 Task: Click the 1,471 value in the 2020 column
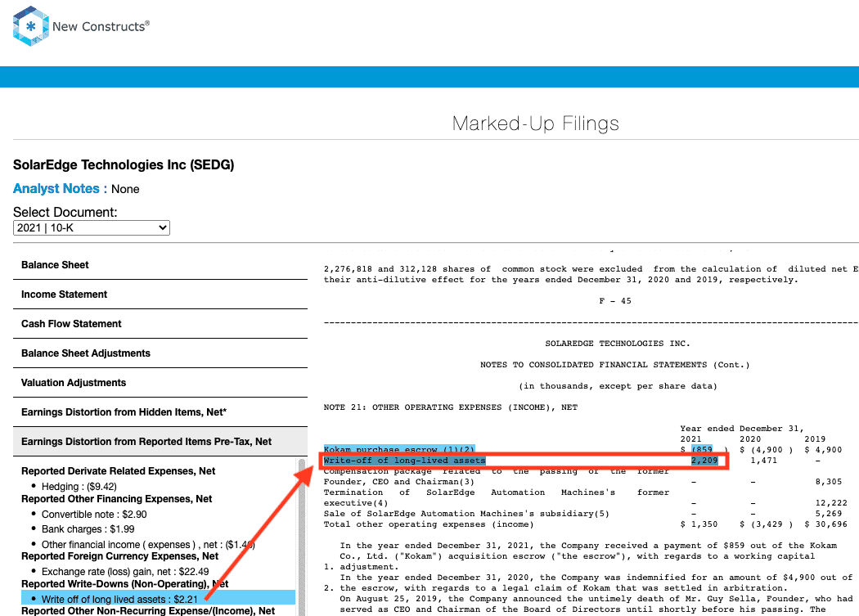(763, 461)
